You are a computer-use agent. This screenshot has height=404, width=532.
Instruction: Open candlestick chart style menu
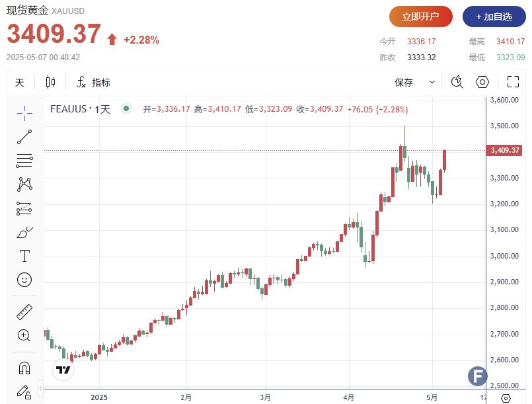tap(51, 83)
